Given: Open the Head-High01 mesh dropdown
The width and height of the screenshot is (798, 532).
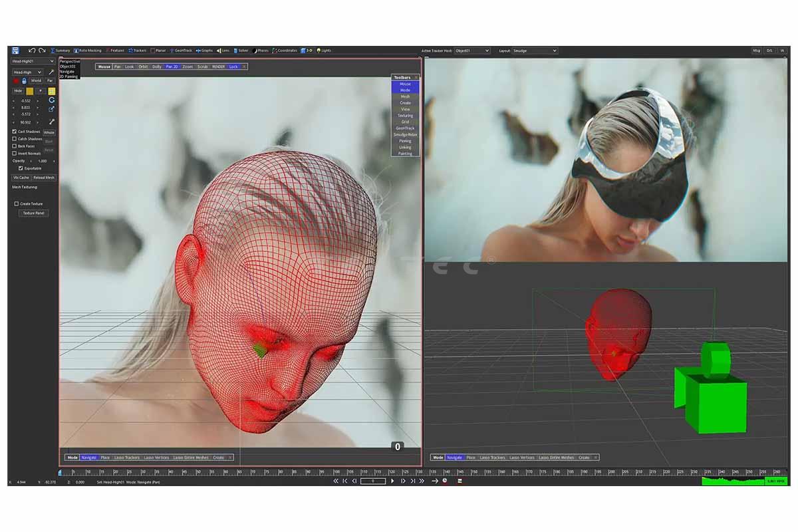Looking at the screenshot, I should [33, 61].
